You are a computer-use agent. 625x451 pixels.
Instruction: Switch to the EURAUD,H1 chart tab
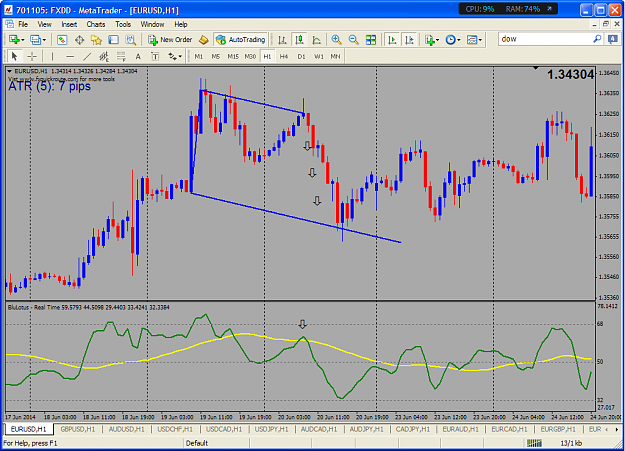pos(460,429)
